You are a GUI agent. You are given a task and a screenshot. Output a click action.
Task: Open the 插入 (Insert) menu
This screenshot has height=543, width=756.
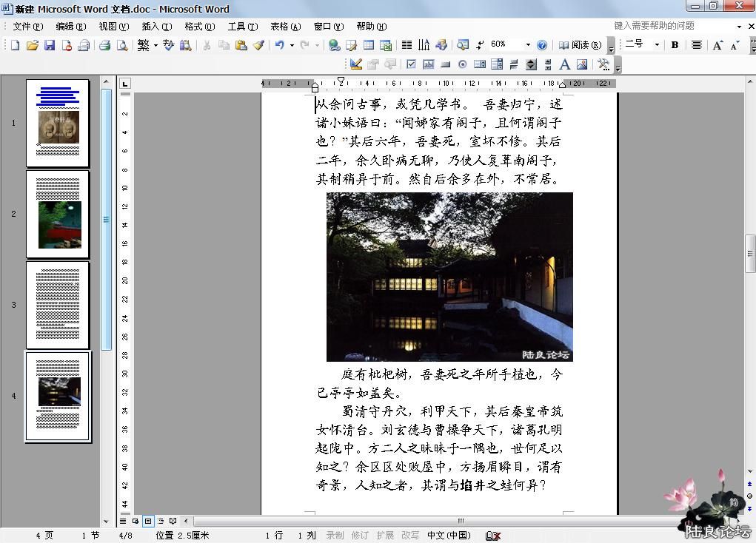coord(156,27)
